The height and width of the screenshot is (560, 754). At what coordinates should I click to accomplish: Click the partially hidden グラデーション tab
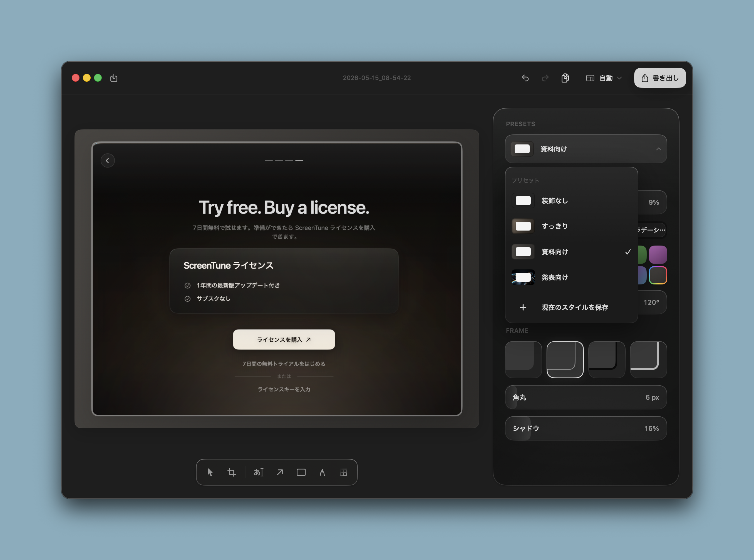pyautogui.click(x=652, y=230)
